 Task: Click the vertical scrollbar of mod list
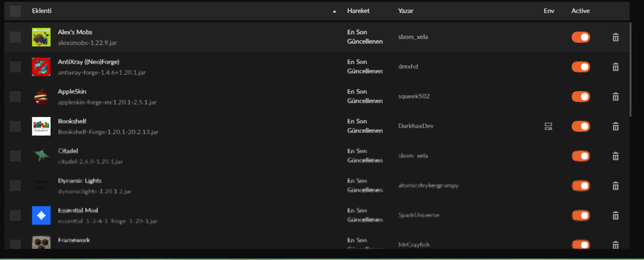(630, 70)
